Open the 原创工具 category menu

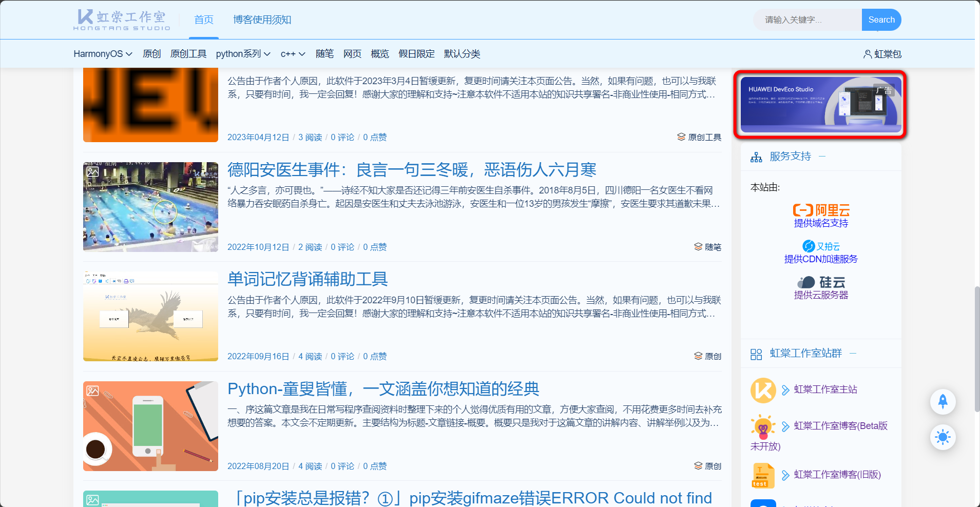tap(188, 54)
